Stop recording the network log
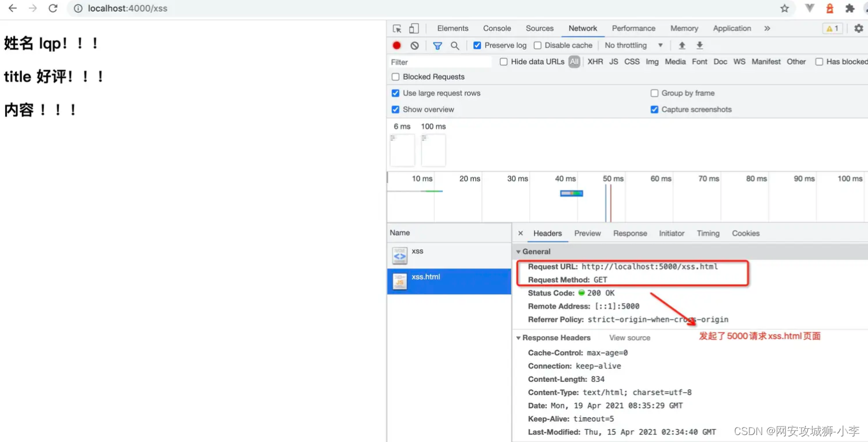868x442 pixels. click(396, 45)
